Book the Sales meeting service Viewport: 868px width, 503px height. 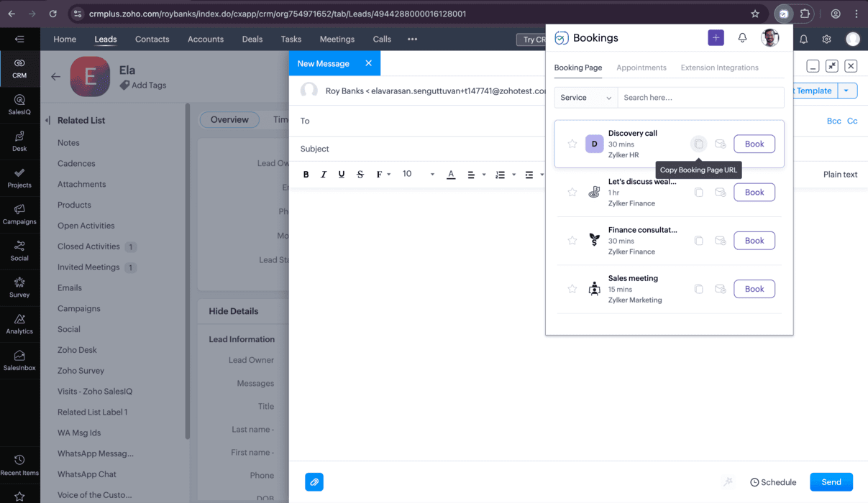754,289
